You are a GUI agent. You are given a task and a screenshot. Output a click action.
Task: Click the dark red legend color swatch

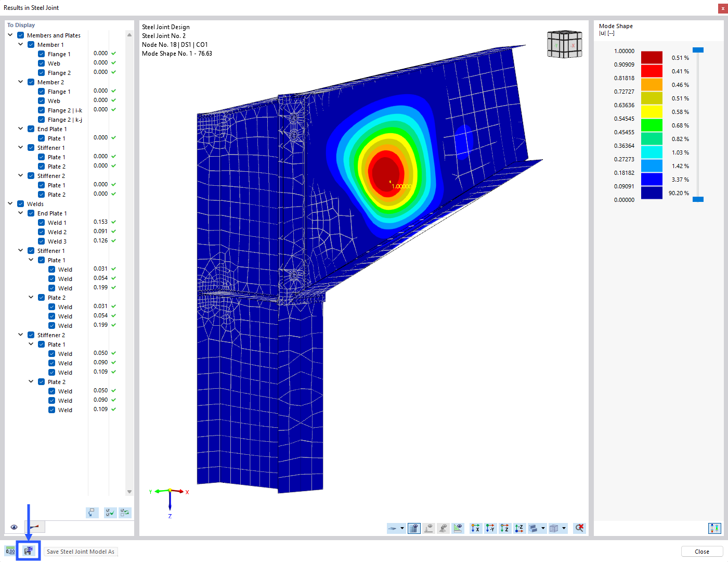[x=652, y=57]
